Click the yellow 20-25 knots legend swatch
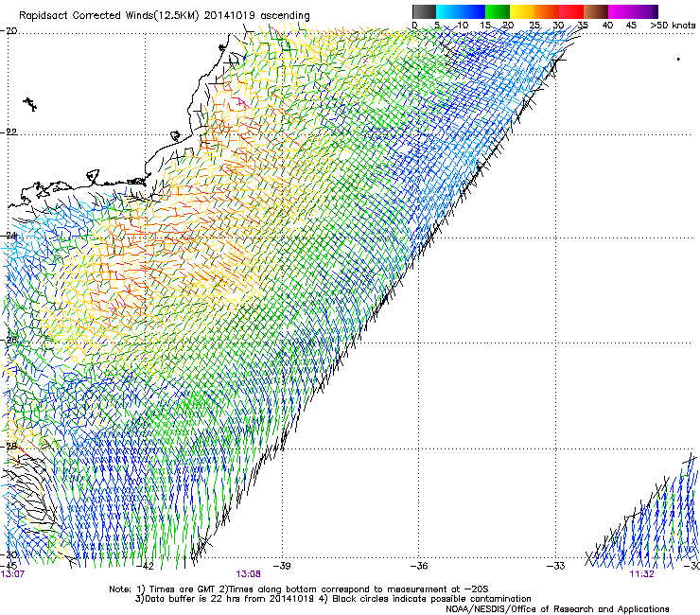This screenshot has width=700, height=615. click(522, 11)
